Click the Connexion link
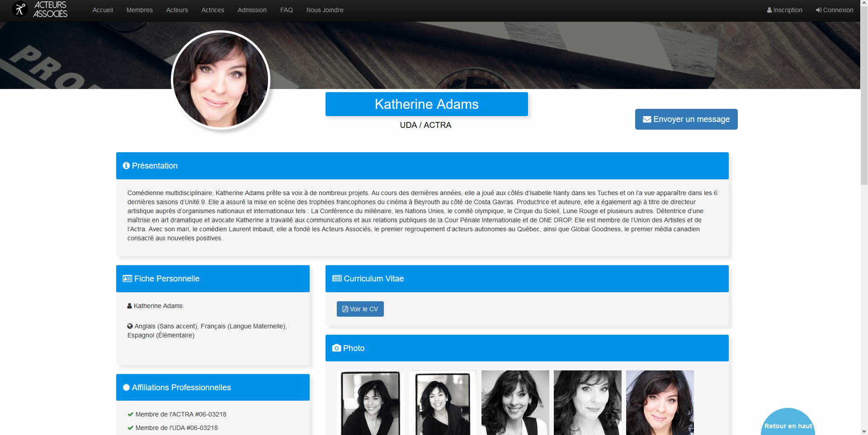868x435 pixels. (835, 10)
